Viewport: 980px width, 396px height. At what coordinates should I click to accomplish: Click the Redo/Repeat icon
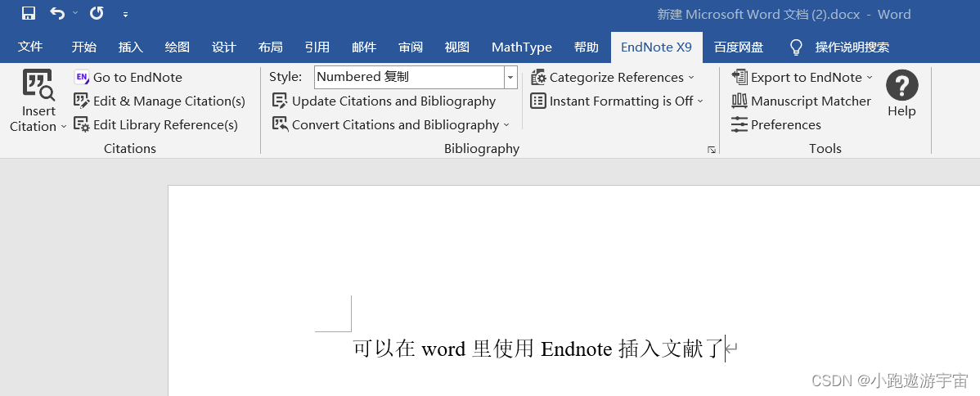pos(97,13)
